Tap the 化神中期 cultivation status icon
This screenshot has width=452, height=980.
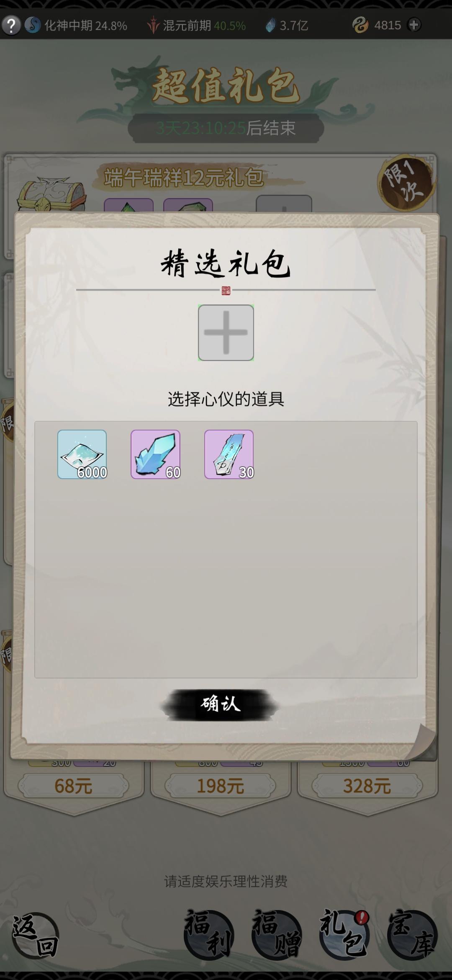(x=33, y=26)
